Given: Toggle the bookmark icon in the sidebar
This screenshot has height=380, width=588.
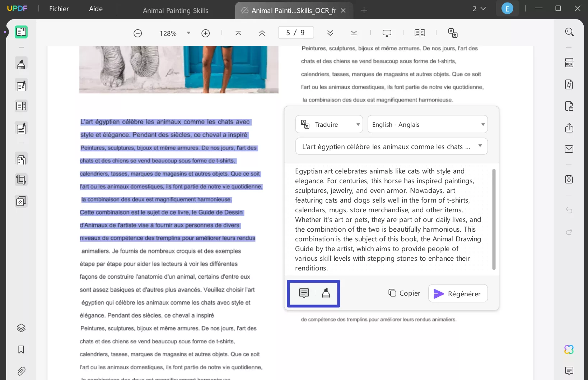Looking at the screenshot, I should point(21,350).
